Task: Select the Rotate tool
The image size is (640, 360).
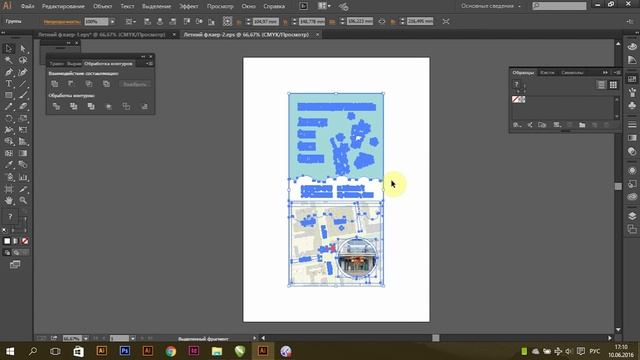Action: (x=9, y=118)
